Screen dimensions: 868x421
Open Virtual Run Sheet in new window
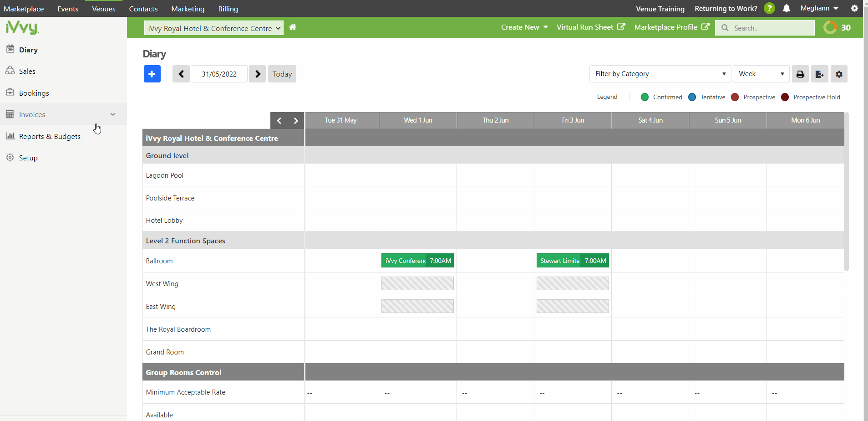591,27
